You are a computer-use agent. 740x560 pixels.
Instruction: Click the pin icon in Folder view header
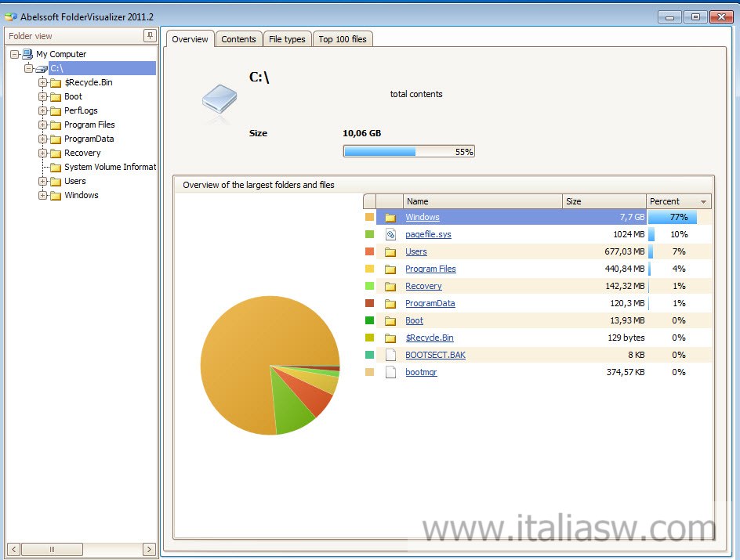tap(150, 35)
